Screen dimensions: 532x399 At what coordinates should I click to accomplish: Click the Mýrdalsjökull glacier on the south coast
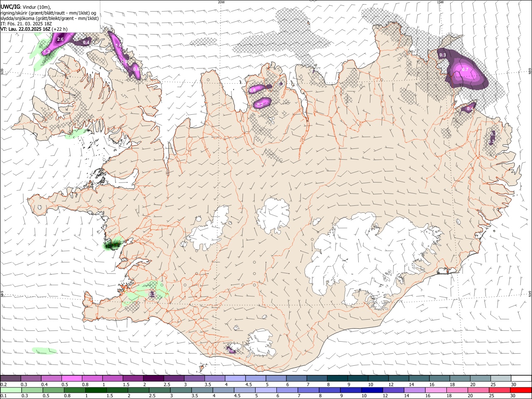(260, 343)
